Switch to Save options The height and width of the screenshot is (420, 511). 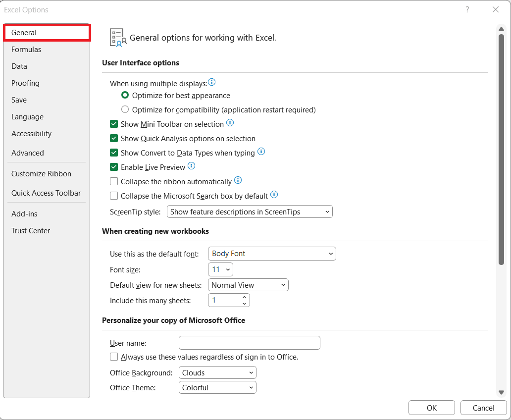(x=47, y=100)
